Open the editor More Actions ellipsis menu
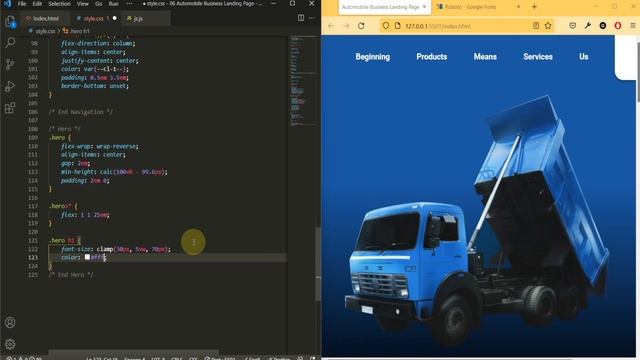 (x=312, y=18)
